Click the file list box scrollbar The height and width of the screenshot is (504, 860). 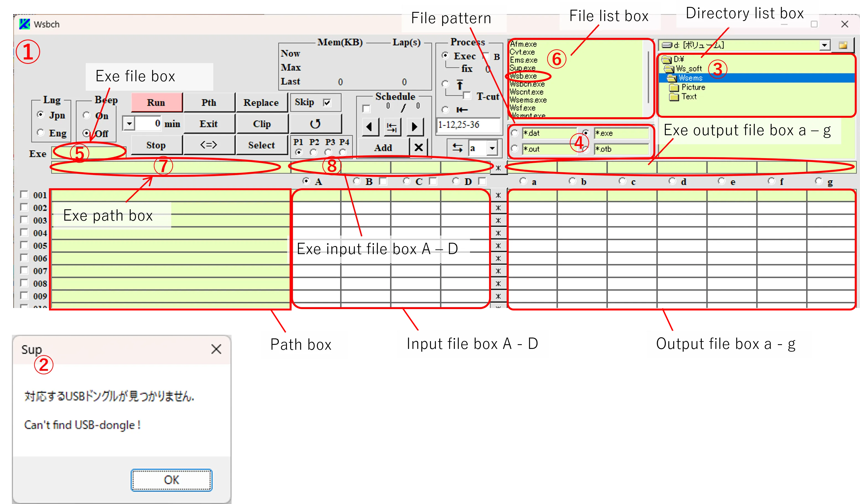pos(648,78)
